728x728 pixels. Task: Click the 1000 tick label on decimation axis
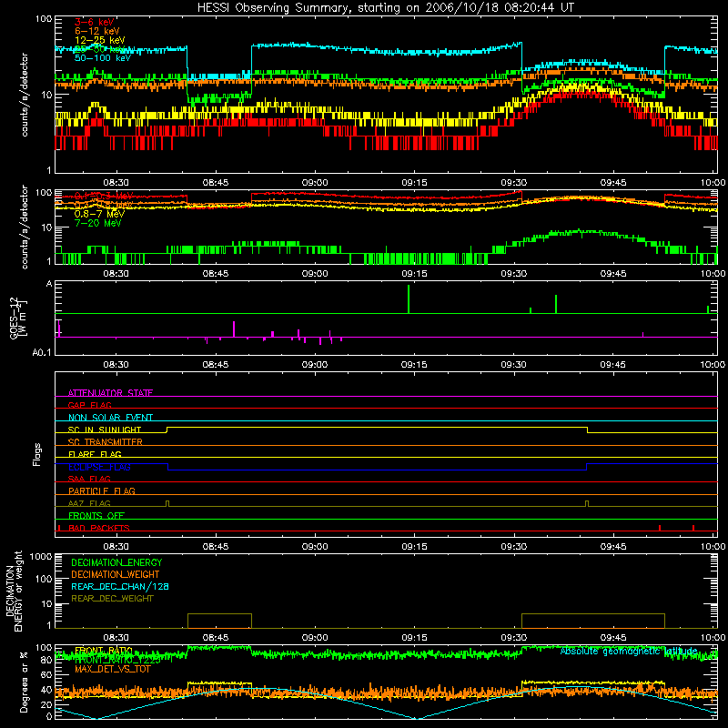point(41,557)
